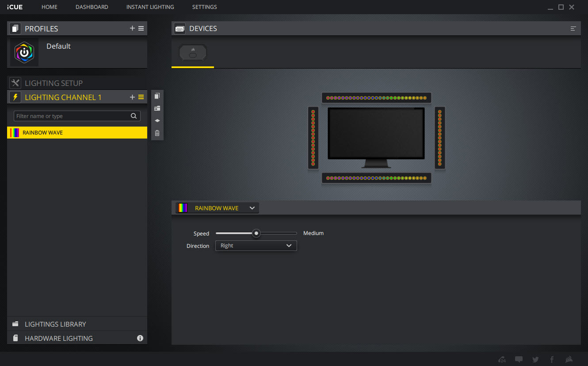The height and width of the screenshot is (366, 588).
Task: Click the Devices panel title
Action: click(203, 28)
